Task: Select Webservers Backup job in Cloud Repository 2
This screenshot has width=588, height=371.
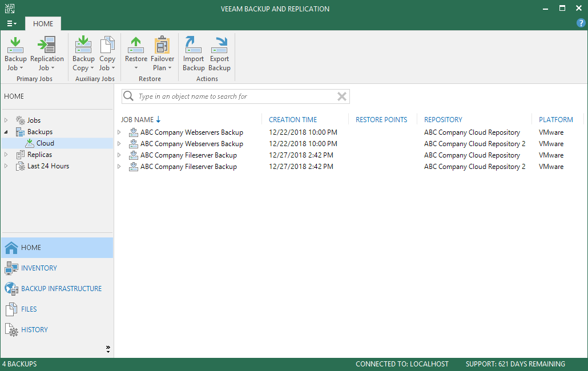Action: tap(192, 143)
